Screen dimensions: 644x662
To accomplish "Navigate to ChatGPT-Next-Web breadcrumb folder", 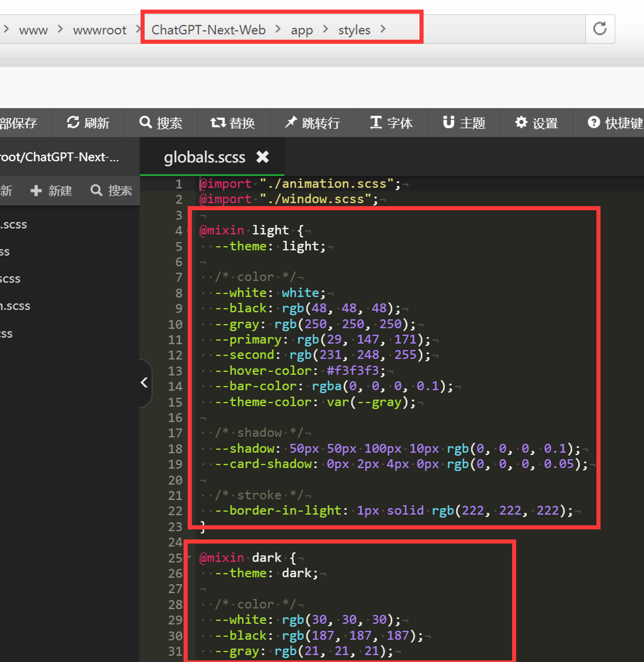I will click(x=208, y=30).
